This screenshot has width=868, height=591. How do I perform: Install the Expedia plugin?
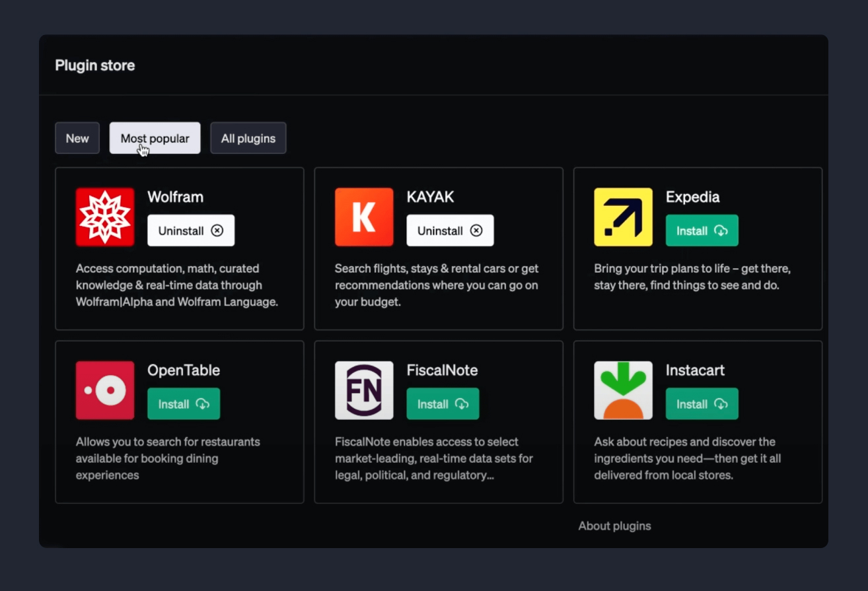702,230
